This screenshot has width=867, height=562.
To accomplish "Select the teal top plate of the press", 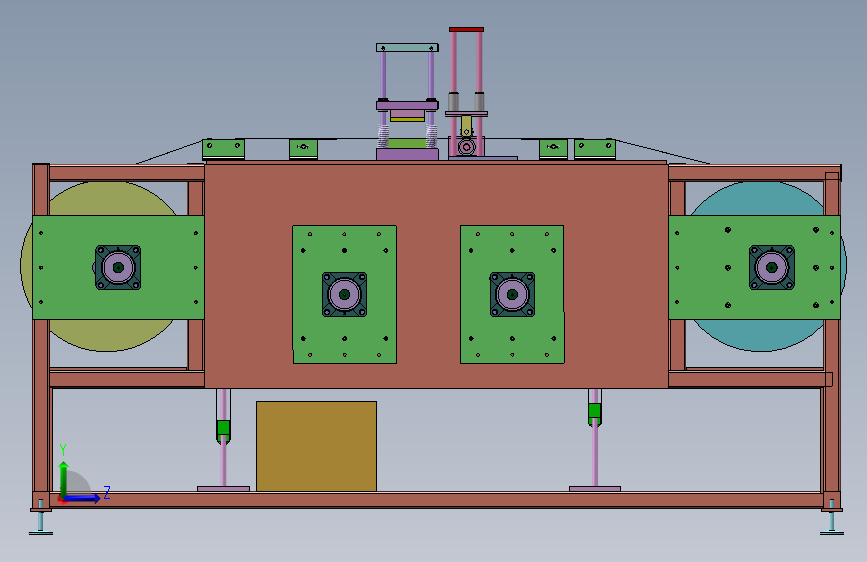I will pos(408,48).
